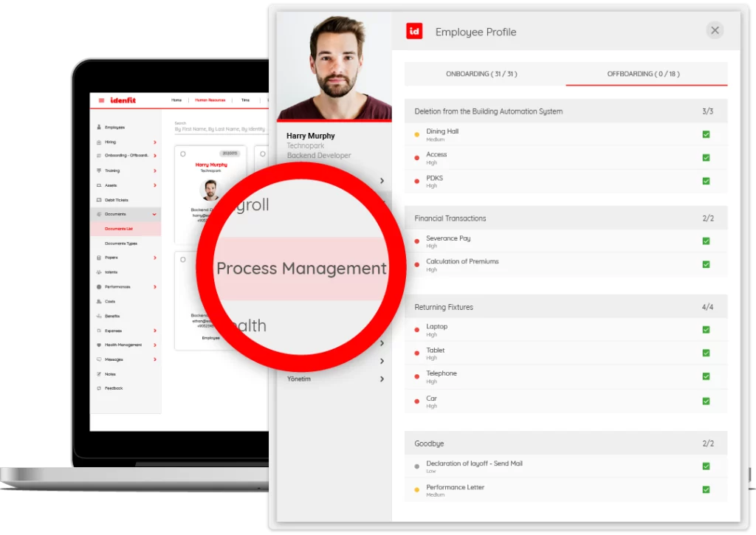Click the Training sidebar icon
This screenshot has height=535, width=756.
(99, 170)
